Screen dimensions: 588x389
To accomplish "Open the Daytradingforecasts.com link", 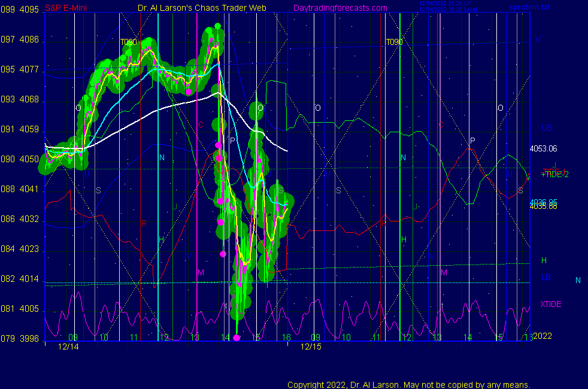I will pyautogui.click(x=340, y=8).
